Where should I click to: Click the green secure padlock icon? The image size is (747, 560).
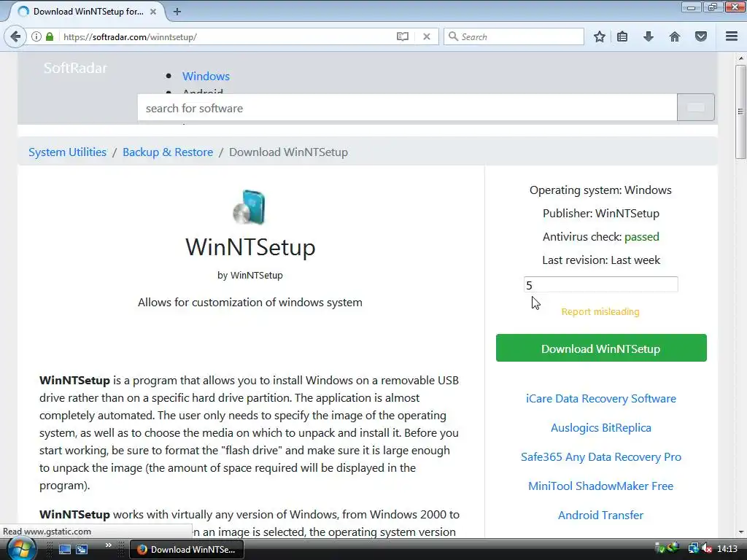50,36
